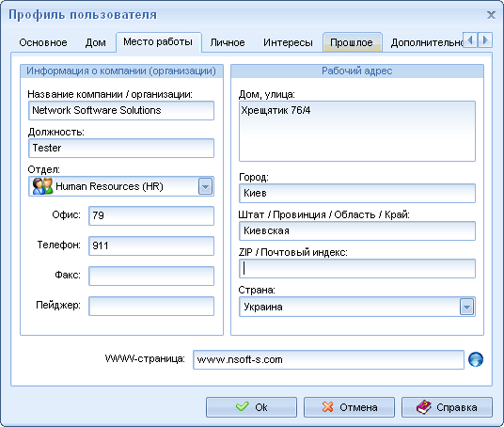Viewport: 504px width, 427px height.
Task: Focus the region field with Киевская
Action: (357, 230)
